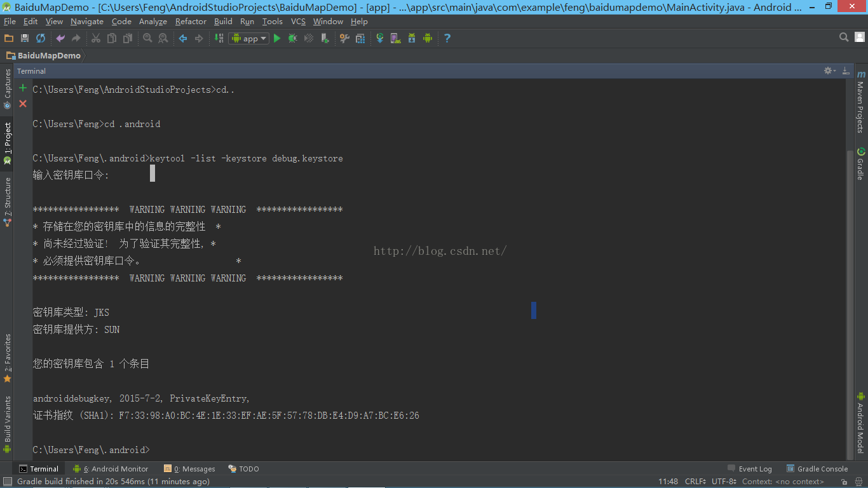Screen dimensions: 868x488
Task: Click the Copy icon in toolbar
Action: [112, 38]
